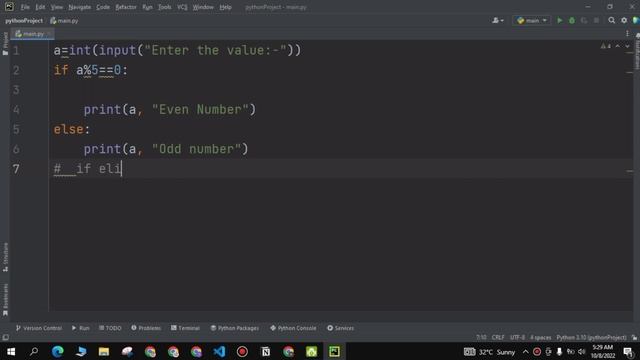Click the PyCharm logo in the title bar

pos(9,7)
